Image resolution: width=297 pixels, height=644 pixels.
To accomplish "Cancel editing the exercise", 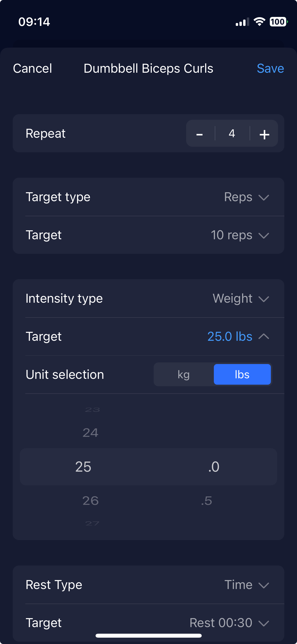I will [x=32, y=68].
